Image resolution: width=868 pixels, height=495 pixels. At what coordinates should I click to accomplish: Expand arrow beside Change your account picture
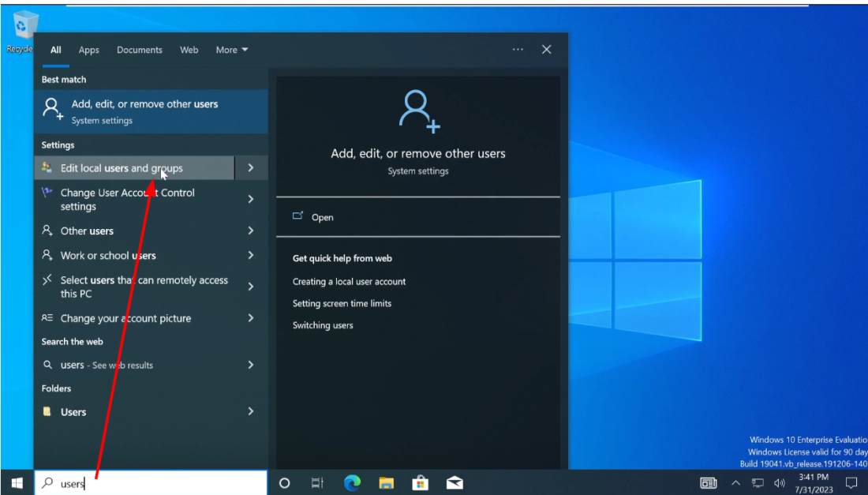(x=251, y=318)
